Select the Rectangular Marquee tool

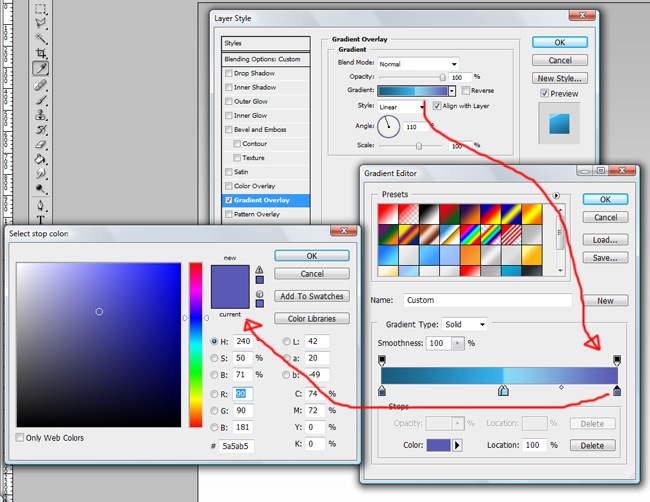tap(41, 8)
